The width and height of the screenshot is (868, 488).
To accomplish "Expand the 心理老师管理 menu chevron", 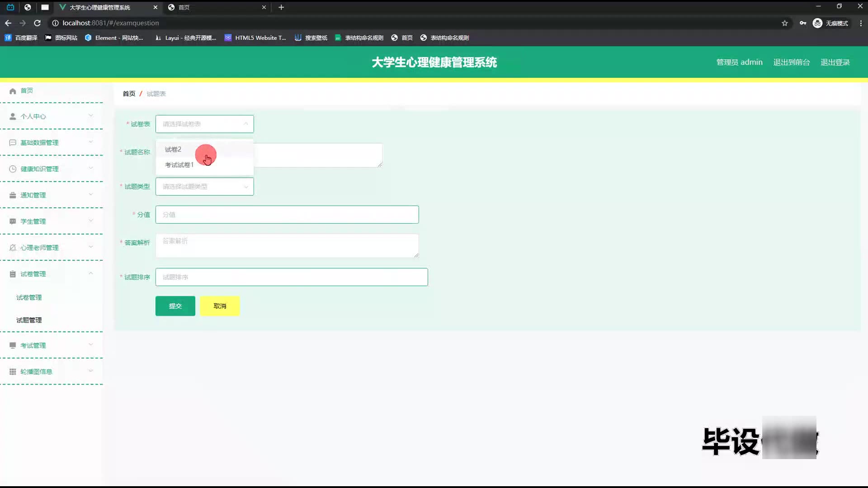I will tap(91, 247).
